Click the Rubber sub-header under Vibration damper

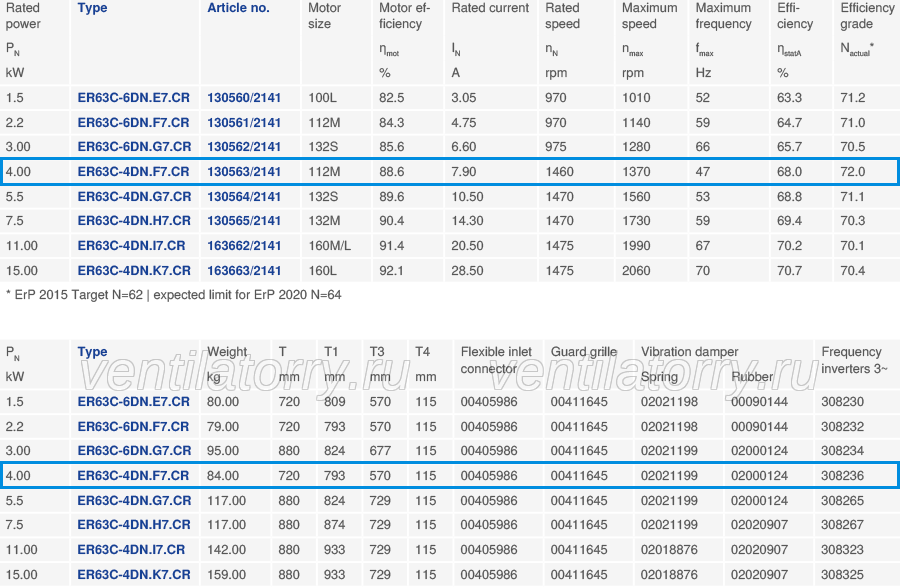pos(752,377)
